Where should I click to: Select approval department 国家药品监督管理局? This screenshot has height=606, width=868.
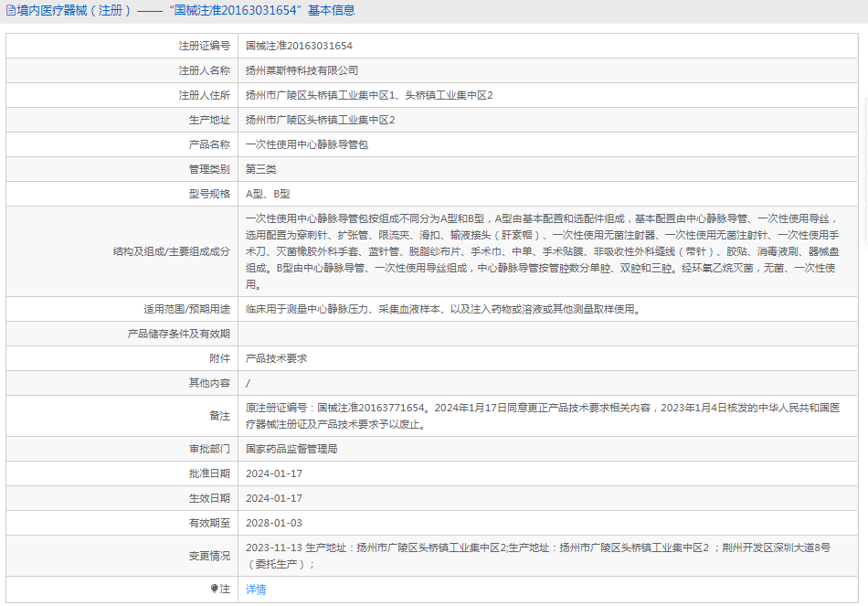coord(291,449)
